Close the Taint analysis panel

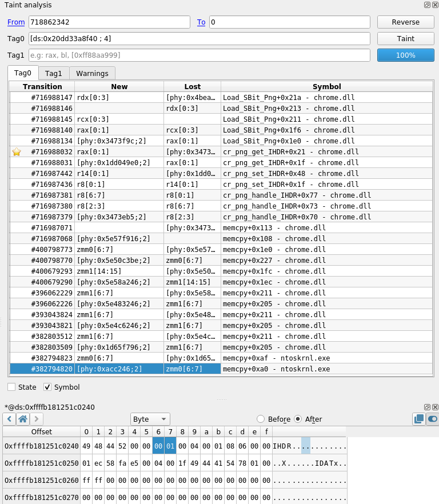[x=435, y=5]
